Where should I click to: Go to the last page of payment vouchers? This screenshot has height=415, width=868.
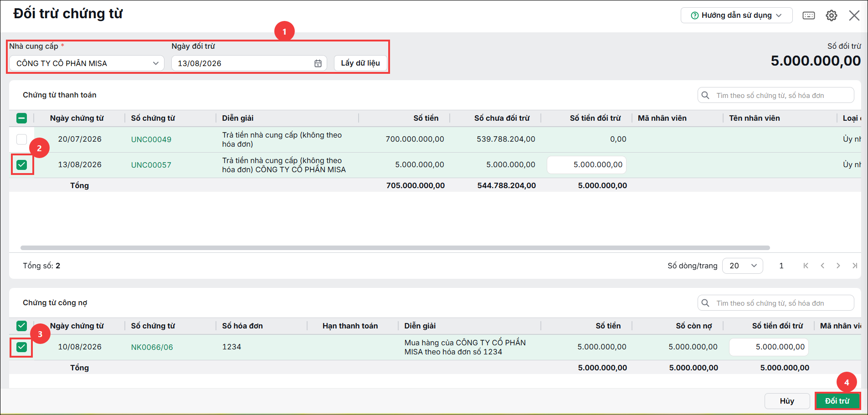pyautogui.click(x=855, y=266)
